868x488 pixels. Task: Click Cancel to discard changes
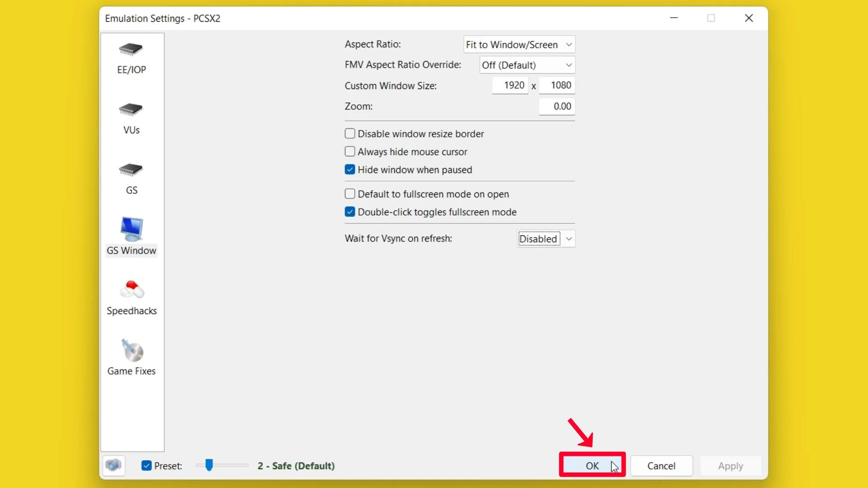pos(661,465)
